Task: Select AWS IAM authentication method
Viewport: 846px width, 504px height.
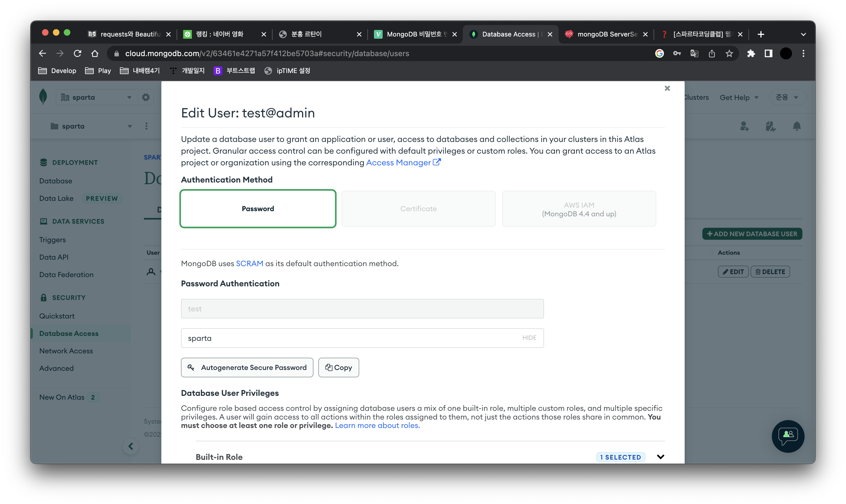Action: [x=579, y=208]
